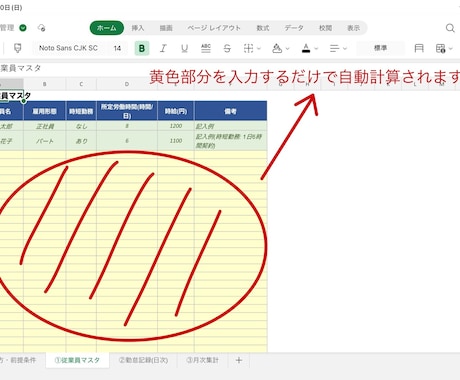Image resolution: width=460 pixels, height=380 pixels.
Task: Click the ABC phonetic text icon
Action: tap(206, 48)
